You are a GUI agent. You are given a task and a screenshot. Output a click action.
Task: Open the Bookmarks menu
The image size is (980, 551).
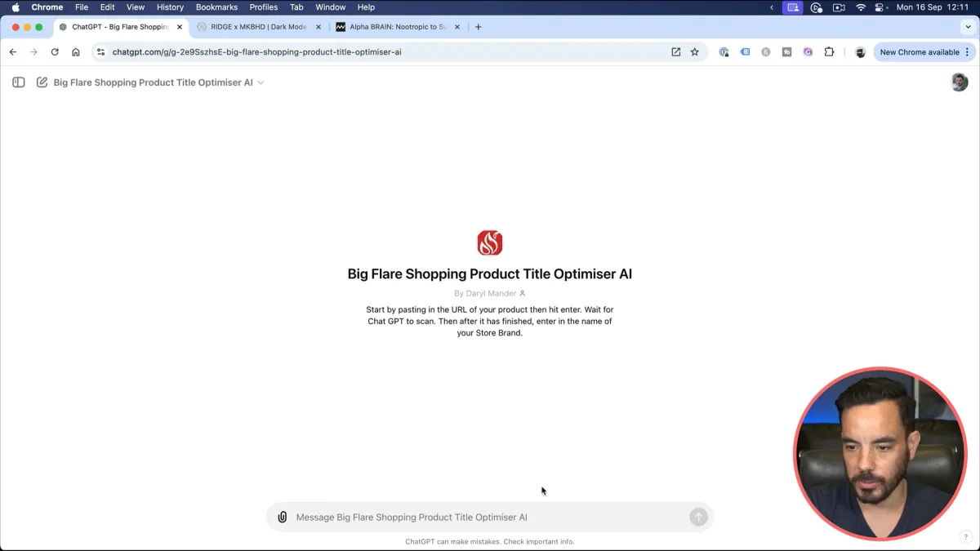(216, 7)
